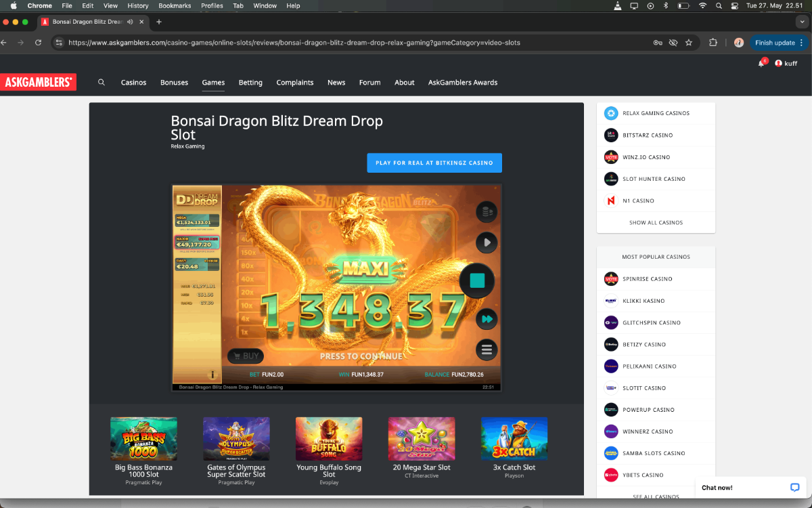Click Finish update button in Chrome
Image resolution: width=812 pixels, height=508 pixels.
[779, 42]
